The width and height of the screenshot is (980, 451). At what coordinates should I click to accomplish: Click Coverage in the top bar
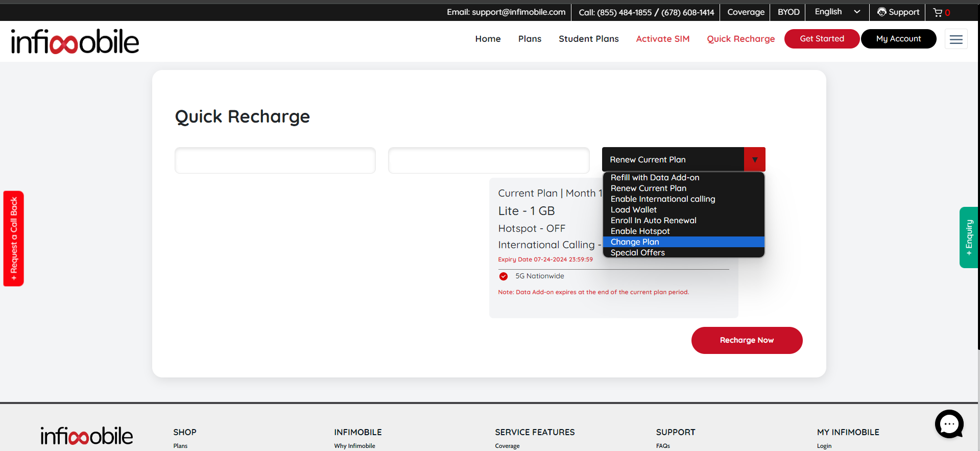[x=746, y=12]
